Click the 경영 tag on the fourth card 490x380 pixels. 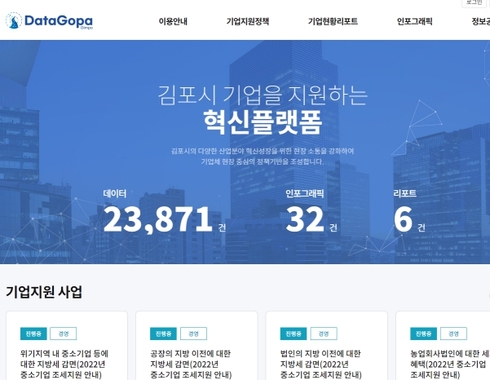click(x=453, y=334)
